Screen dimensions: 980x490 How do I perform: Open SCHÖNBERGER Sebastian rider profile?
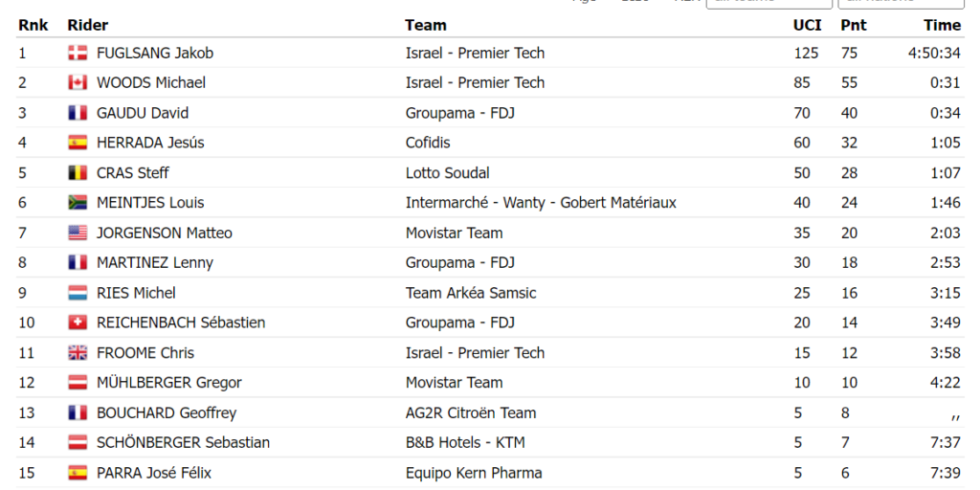point(183,442)
